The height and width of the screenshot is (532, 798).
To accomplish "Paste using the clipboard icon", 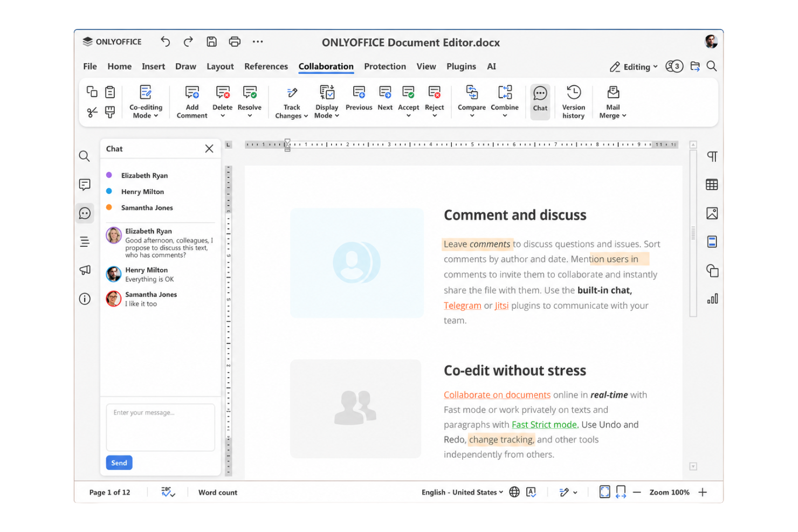I will [110, 92].
